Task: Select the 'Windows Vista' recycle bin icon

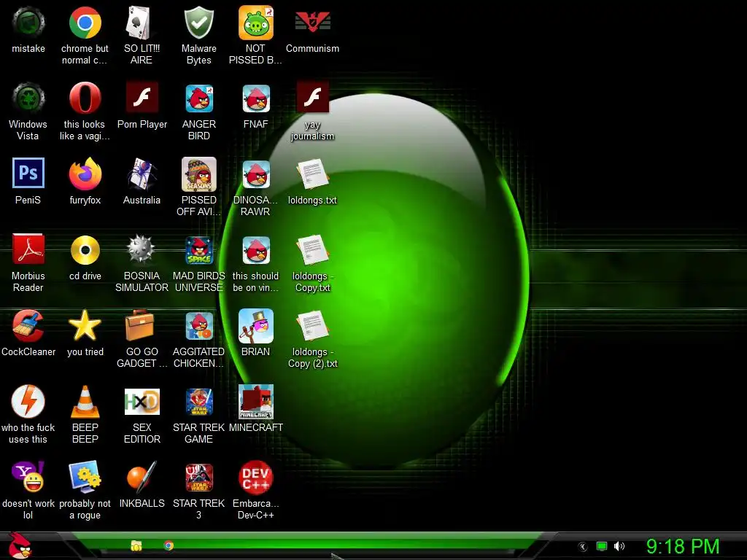Action: point(28,98)
